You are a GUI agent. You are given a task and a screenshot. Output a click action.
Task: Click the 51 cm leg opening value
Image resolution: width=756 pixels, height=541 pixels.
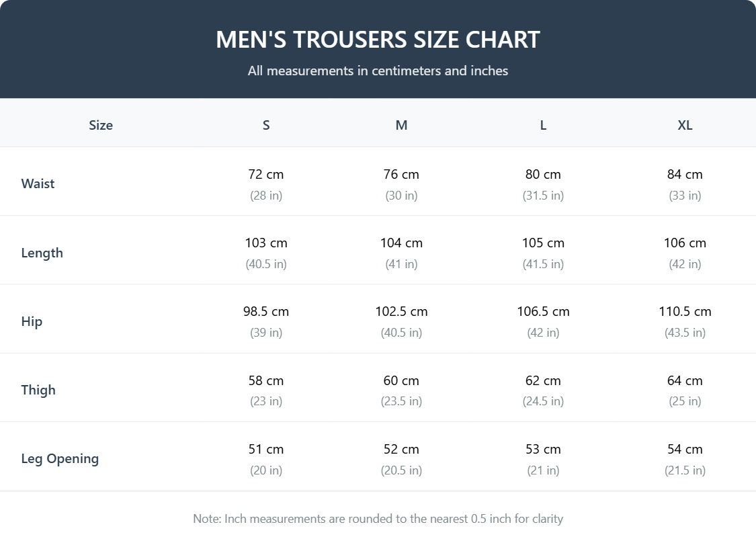coord(266,449)
